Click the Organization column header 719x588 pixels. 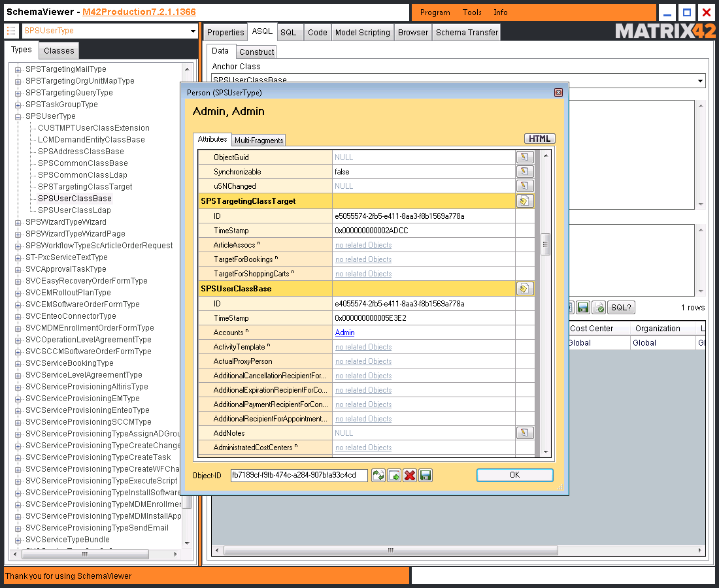point(663,329)
